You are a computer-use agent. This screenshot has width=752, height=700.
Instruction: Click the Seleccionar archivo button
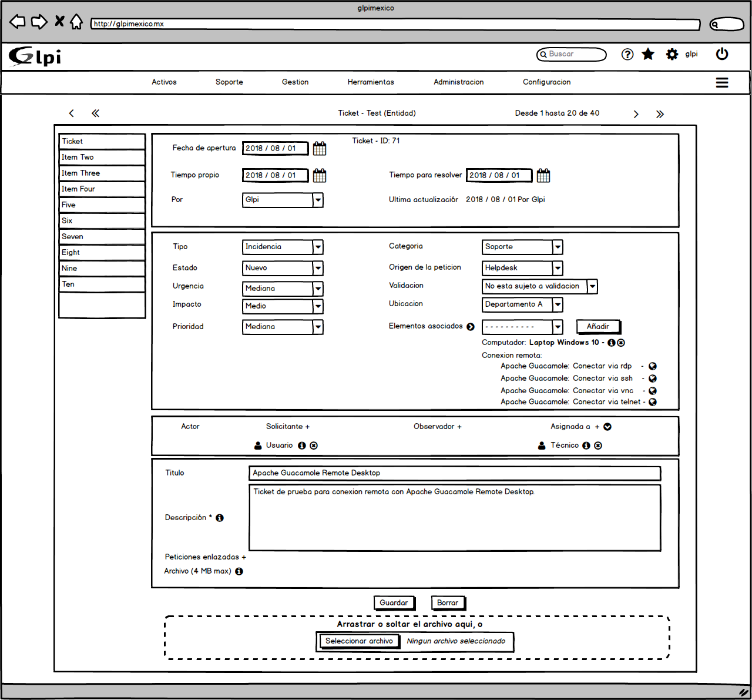click(359, 641)
